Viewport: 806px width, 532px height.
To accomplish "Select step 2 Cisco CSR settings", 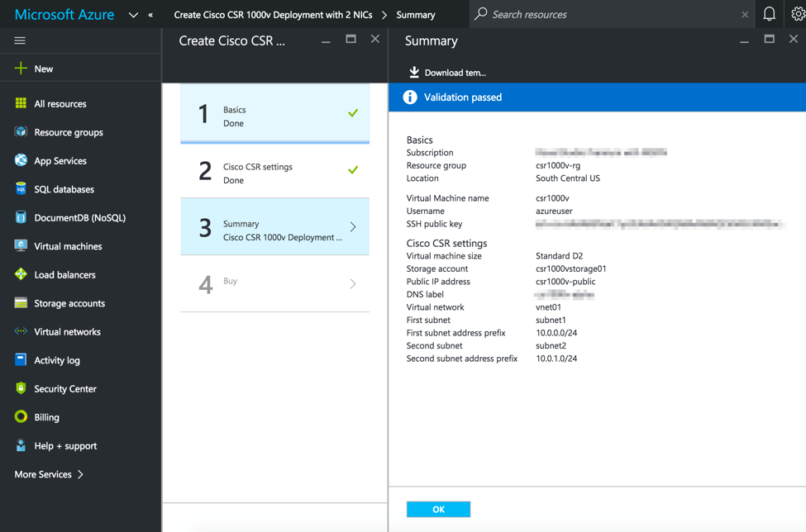I will pos(274,170).
